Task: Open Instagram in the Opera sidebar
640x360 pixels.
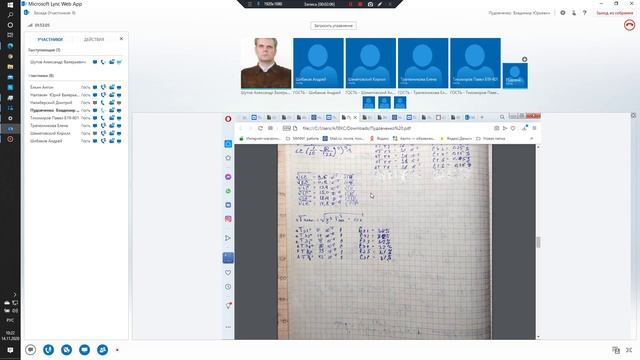Action: pos(228,219)
